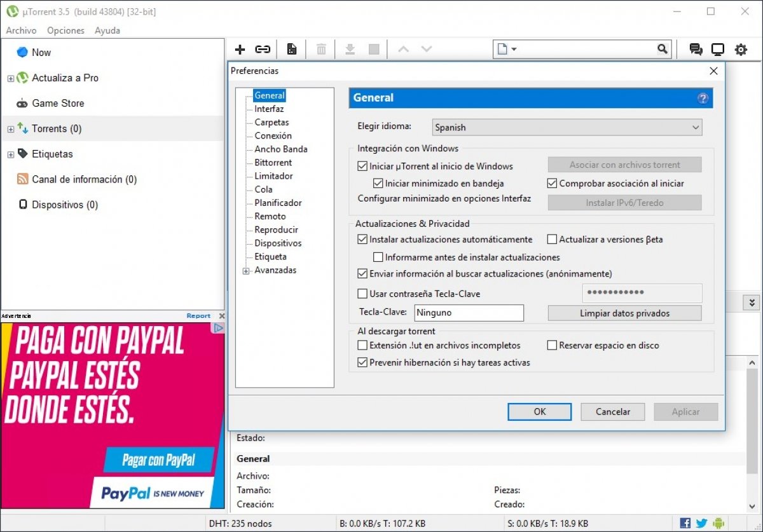Click Pagar con PayPal ad button

tap(159, 460)
